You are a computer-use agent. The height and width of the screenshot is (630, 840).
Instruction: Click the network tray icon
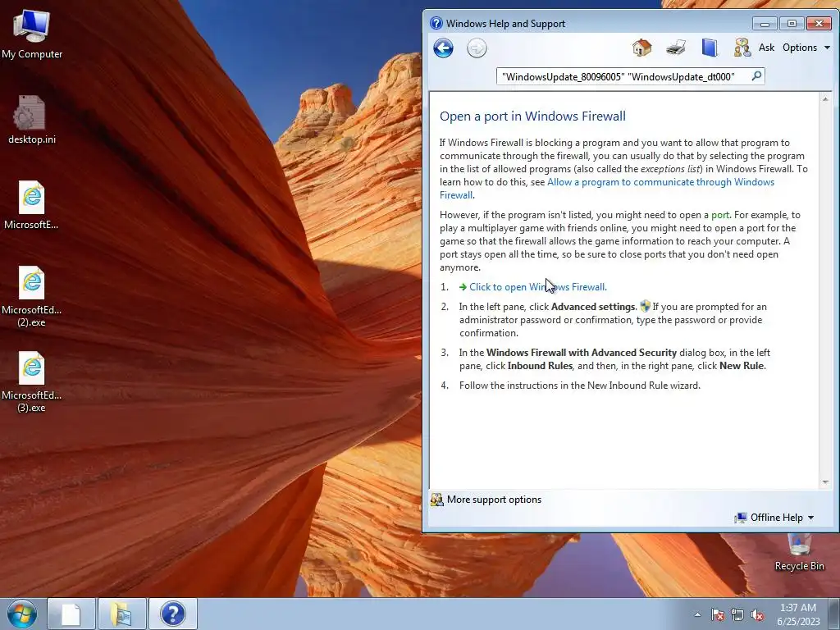tap(737, 614)
